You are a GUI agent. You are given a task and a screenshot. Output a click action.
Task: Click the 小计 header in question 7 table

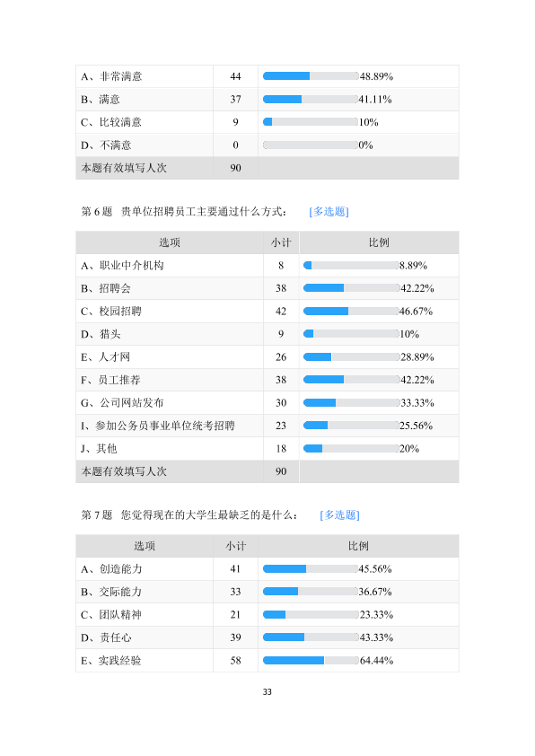pyautogui.click(x=236, y=546)
